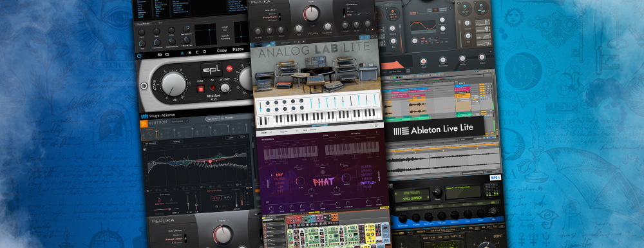The height and width of the screenshot is (248, 644).
Task: Click the Paste button
Action: click(238, 49)
